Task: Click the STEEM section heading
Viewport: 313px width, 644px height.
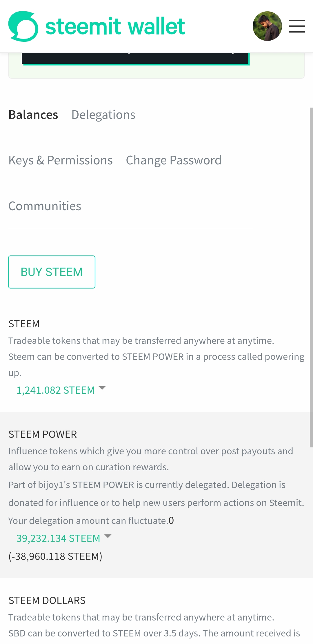Action: [24, 324]
